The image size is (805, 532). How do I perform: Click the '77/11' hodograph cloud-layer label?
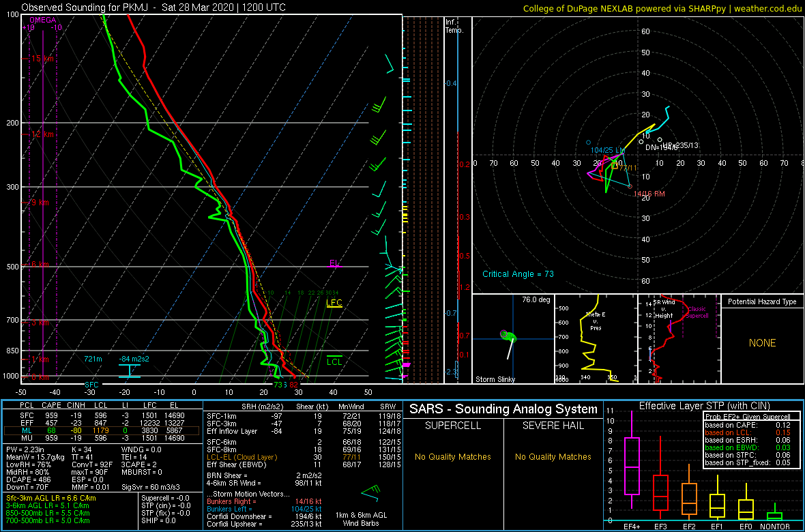click(628, 168)
